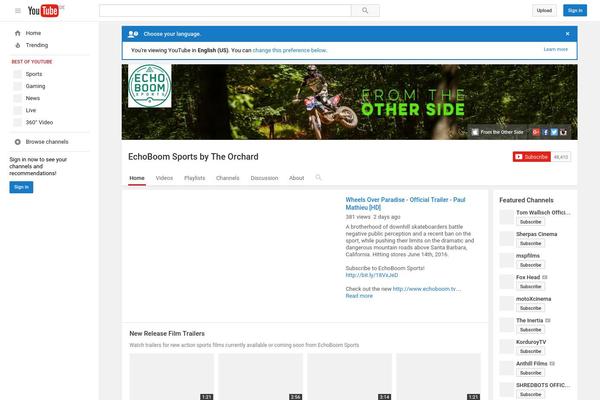Open the Sports channel
Screen dimensions: 600x400
pyautogui.click(x=34, y=74)
